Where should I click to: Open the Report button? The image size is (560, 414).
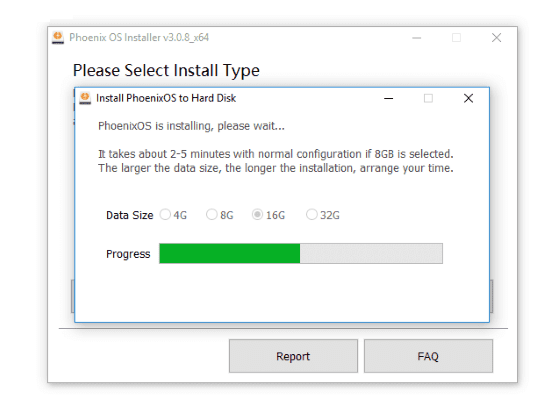(x=293, y=356)
